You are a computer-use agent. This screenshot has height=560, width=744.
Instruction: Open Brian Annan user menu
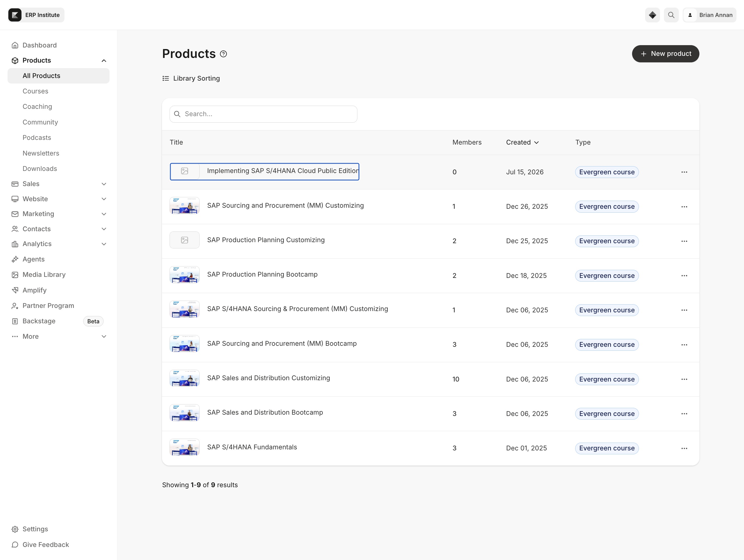click(x=709, y=15)
